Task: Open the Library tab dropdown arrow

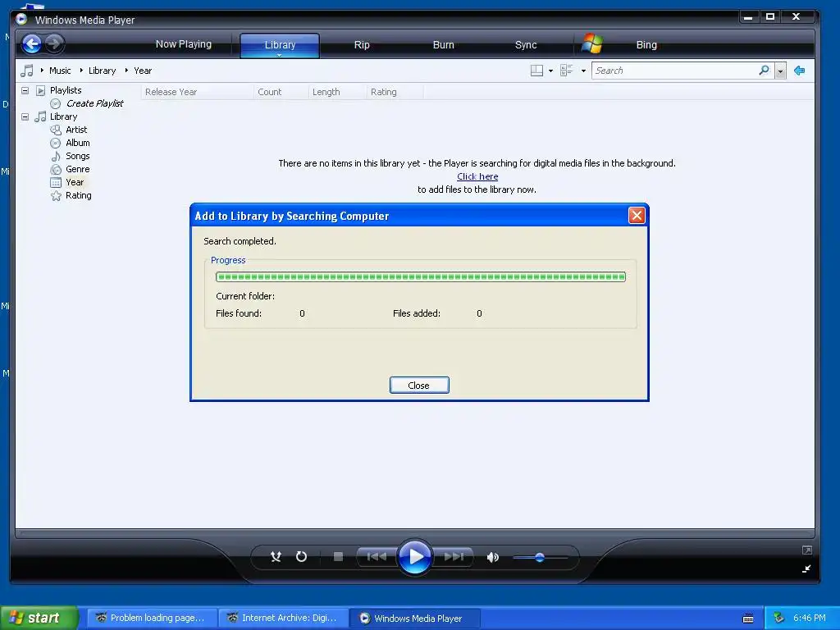Action: (x=279, y=55)
